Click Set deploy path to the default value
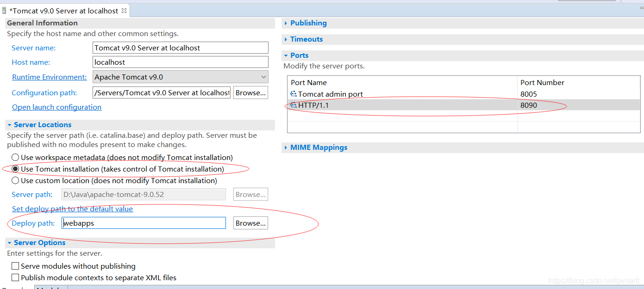Image resolution: width=644 pixels, height=289 pixels. [73, 209]
